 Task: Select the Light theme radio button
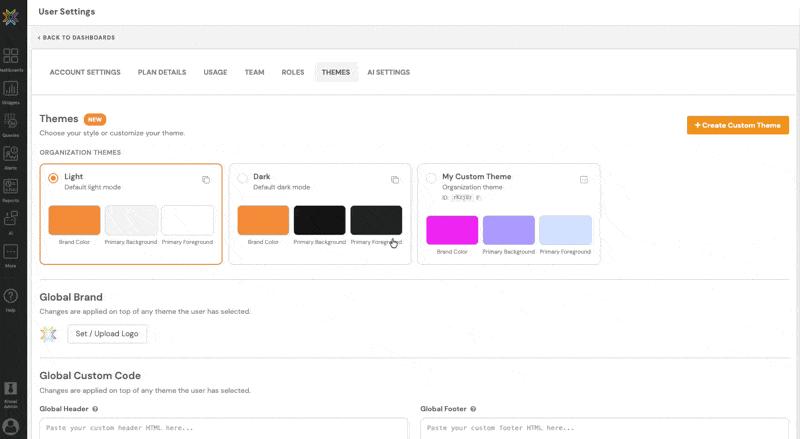coord(53,179)
